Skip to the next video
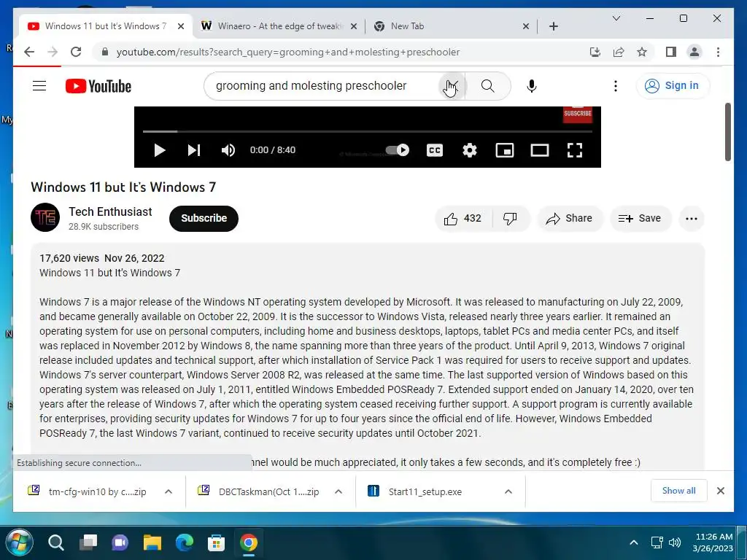 [193, 150]
